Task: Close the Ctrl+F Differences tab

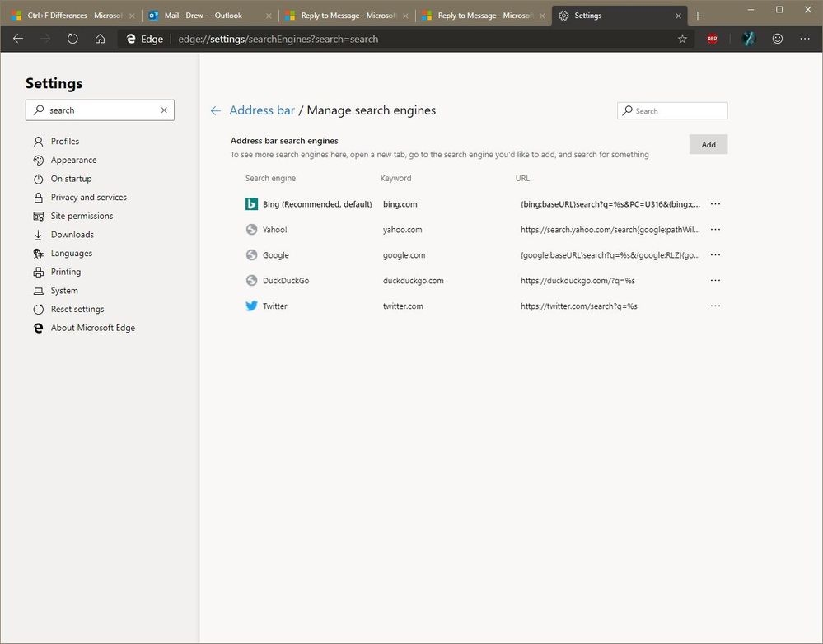Action: [132, 16]
